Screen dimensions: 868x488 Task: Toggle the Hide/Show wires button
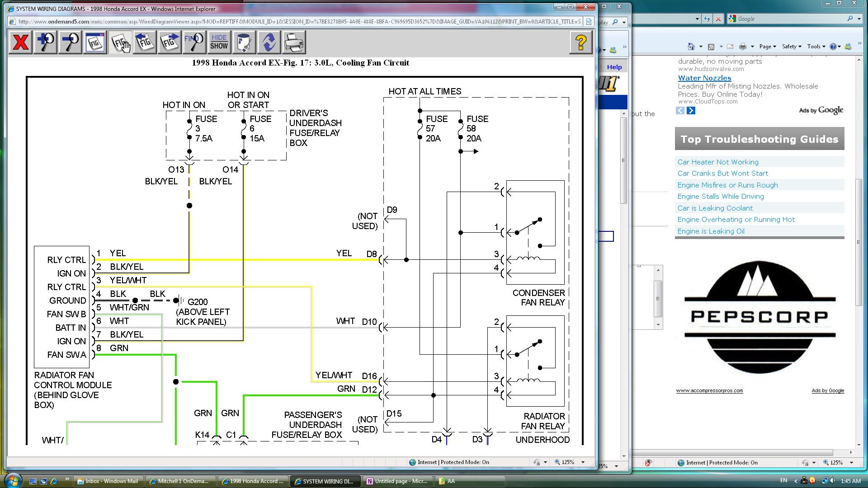(219, 42)
